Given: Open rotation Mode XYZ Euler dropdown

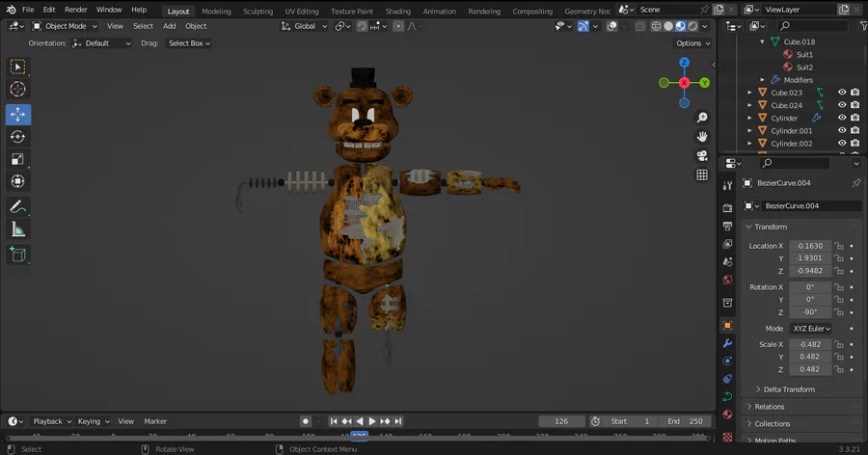Looking at the screenshot, I should (811, 329).
